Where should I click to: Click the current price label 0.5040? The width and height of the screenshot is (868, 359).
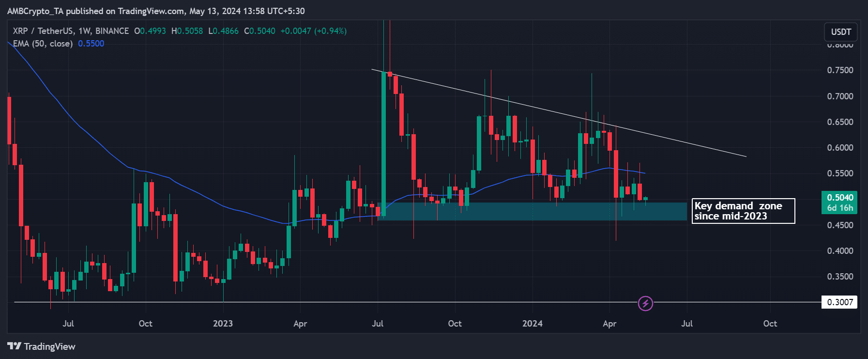(839, 203)
